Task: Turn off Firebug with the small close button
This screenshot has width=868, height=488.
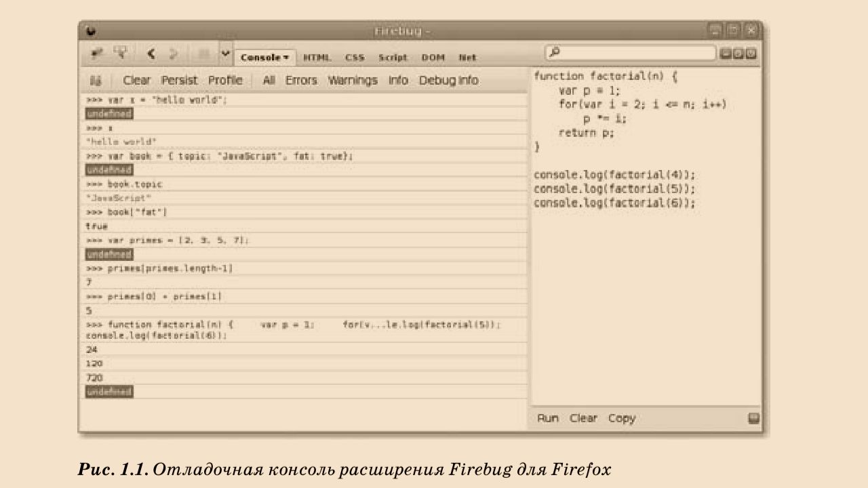Action: [751, 54]
